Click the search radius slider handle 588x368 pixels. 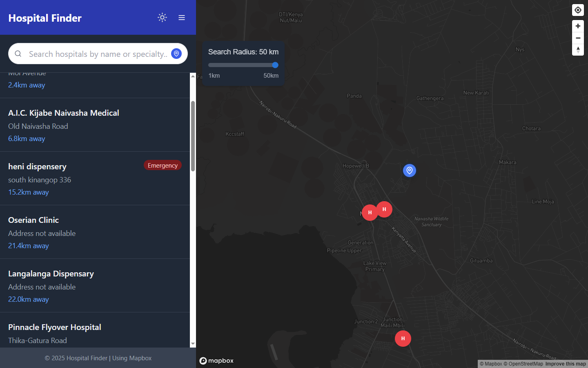pos(275,65)
